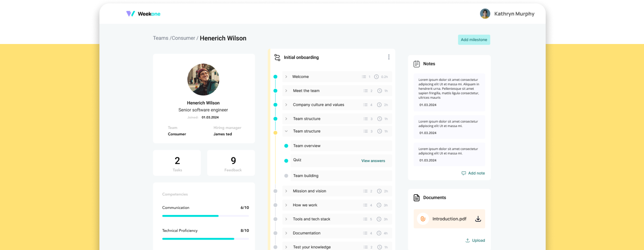Open View answers for the Quiz

tap(373, 161)
